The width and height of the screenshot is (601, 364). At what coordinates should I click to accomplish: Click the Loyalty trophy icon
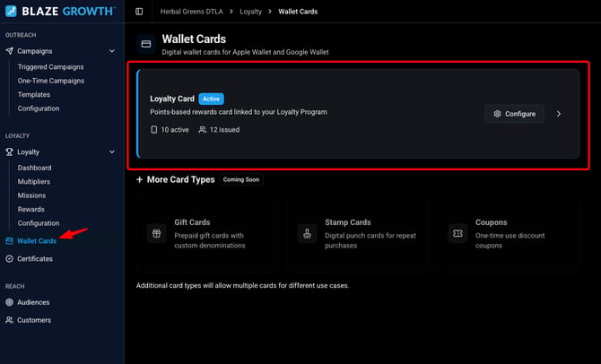(x=10, y=152)
